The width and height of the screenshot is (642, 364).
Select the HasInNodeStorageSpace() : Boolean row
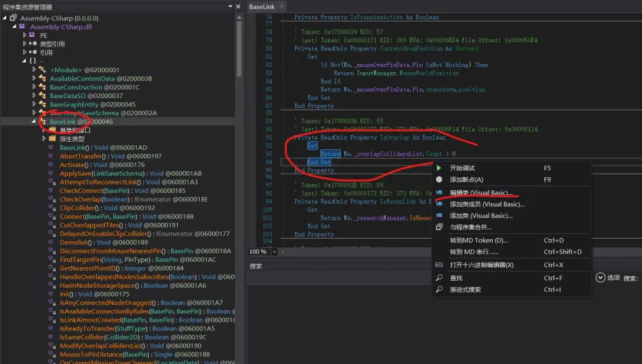(133, 285)
